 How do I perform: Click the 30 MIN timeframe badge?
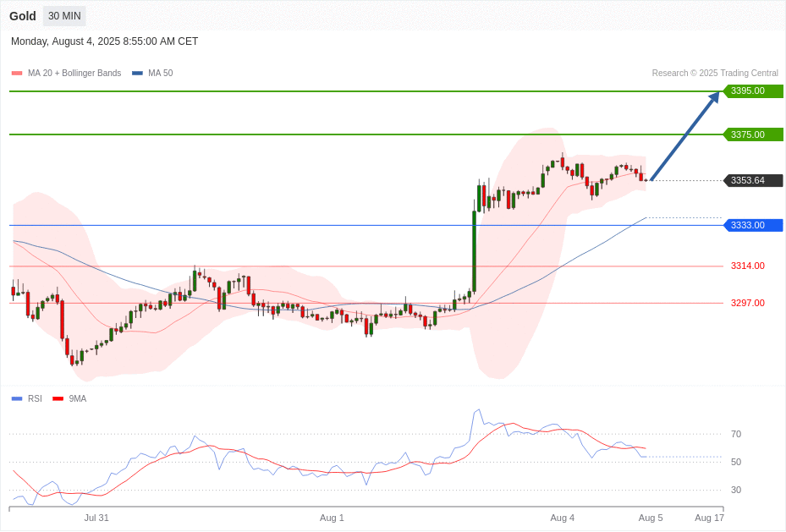64,16
